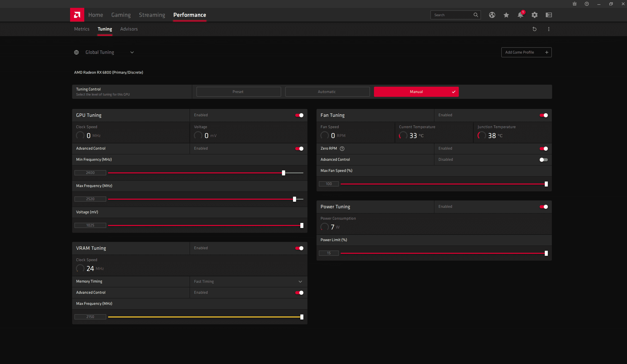Click the Zero RPM help icon

tap(342, 149)
